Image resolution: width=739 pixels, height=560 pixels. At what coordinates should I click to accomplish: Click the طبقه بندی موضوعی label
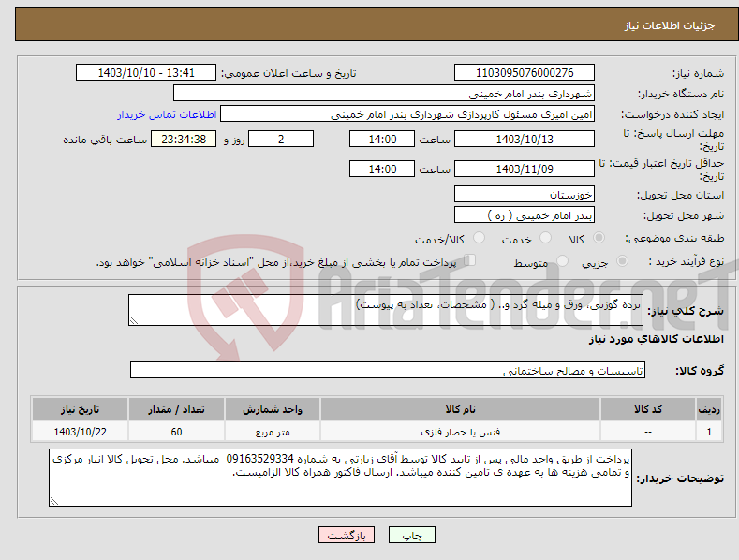(x=674, y=238)
